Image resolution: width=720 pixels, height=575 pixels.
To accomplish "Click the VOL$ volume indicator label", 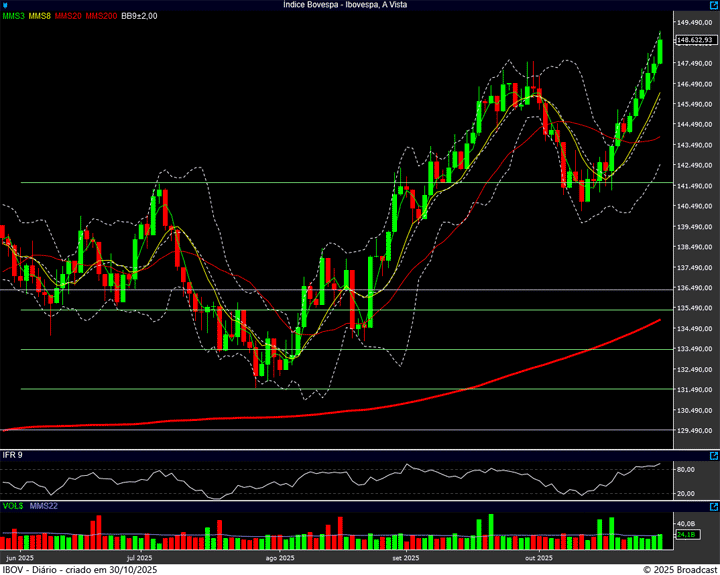I will 12,508.
